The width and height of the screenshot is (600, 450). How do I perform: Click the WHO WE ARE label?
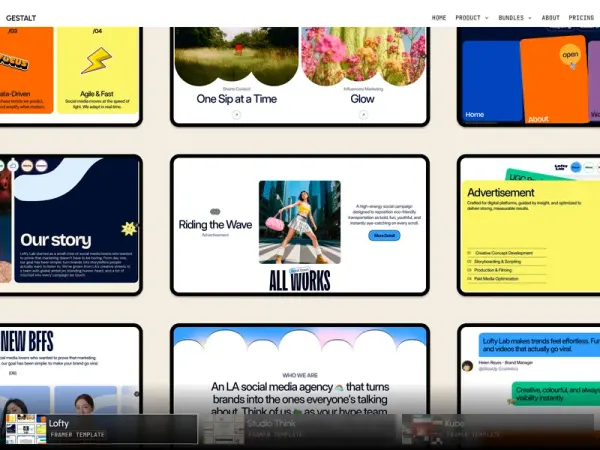300,375
